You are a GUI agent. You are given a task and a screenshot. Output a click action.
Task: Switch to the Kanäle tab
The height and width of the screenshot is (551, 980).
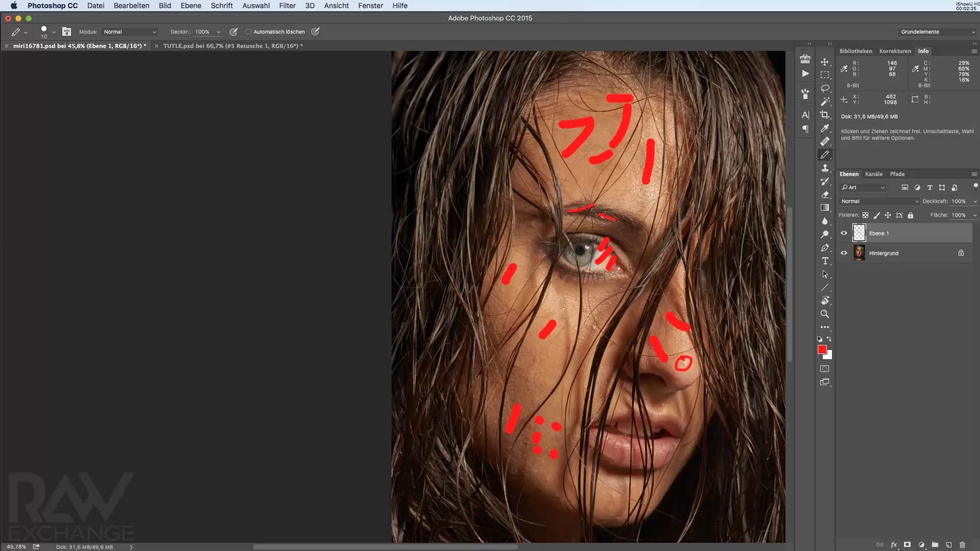pos(874,174)
